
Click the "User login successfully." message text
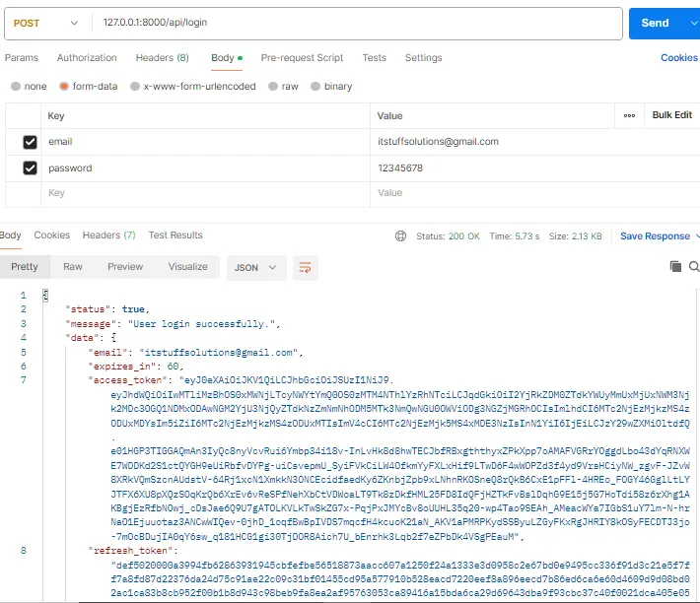(x=202, y=324)
